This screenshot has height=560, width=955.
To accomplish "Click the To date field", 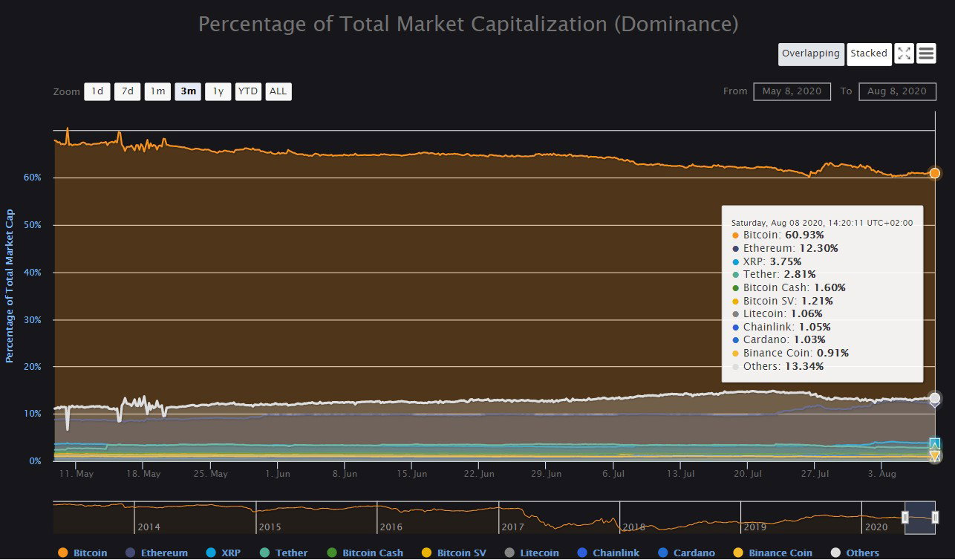I will [897, 91].
